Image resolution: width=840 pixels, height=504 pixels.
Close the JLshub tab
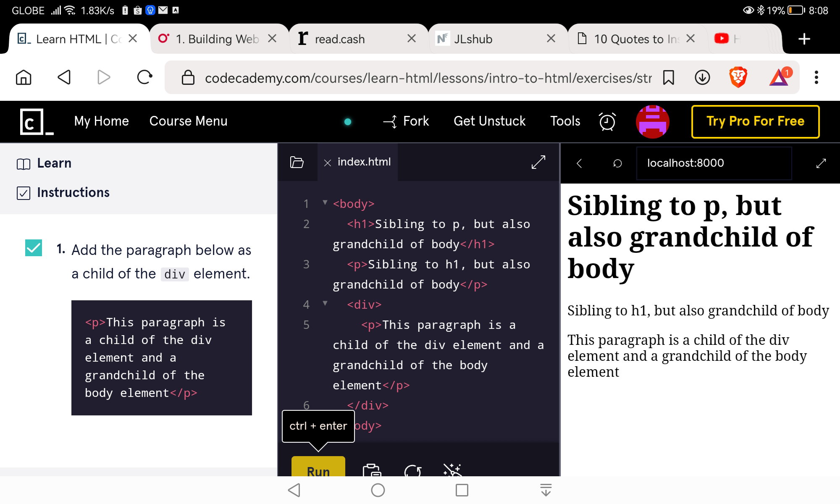click(x=551, y=39)
